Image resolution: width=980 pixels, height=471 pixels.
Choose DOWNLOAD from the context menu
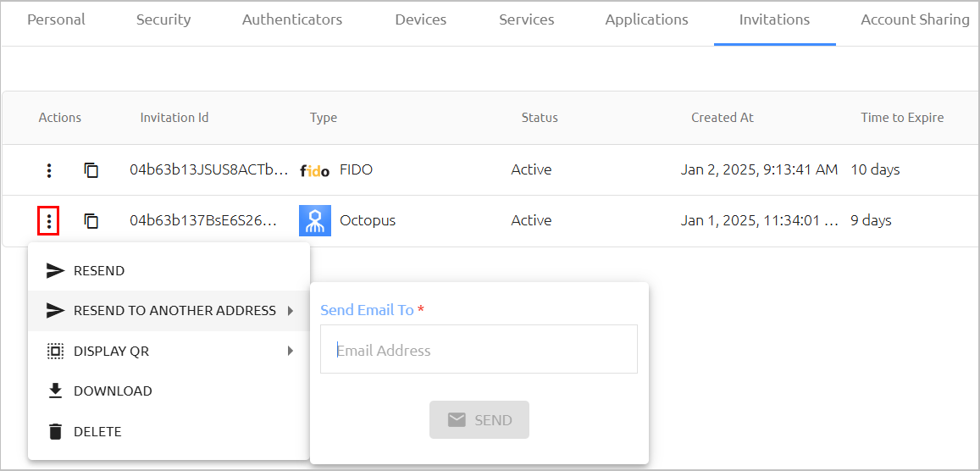[x=169, y=391]
